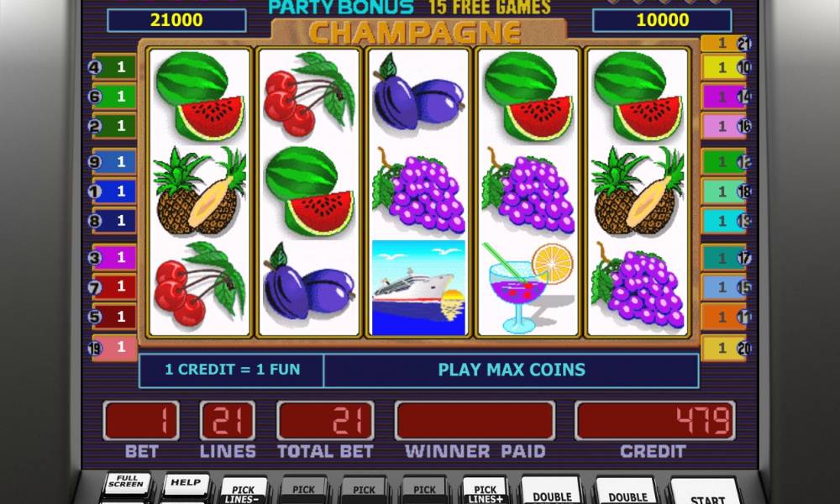The height and width of the screenshot is (504, 840).
Task: Click the cocktail glass symbol on reel four
Action: [528, 287]
